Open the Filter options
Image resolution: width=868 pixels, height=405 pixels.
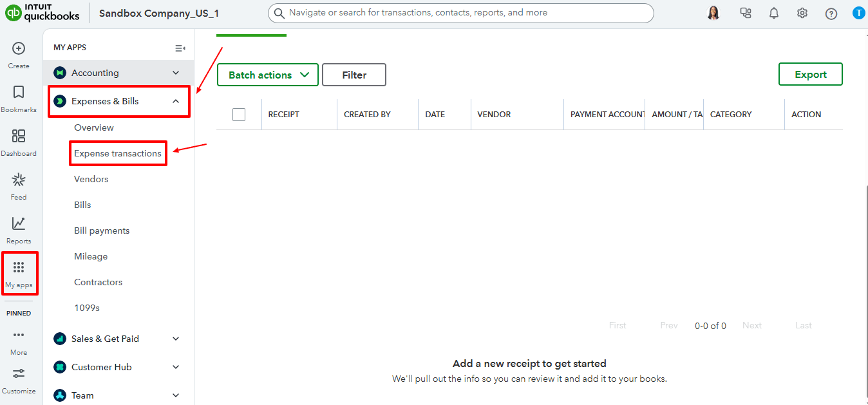pos(354,75)
